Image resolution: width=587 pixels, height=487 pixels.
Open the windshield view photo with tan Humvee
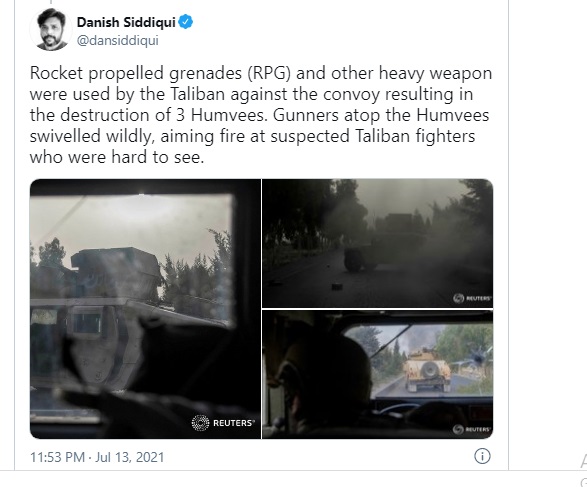tap(378, 374)
